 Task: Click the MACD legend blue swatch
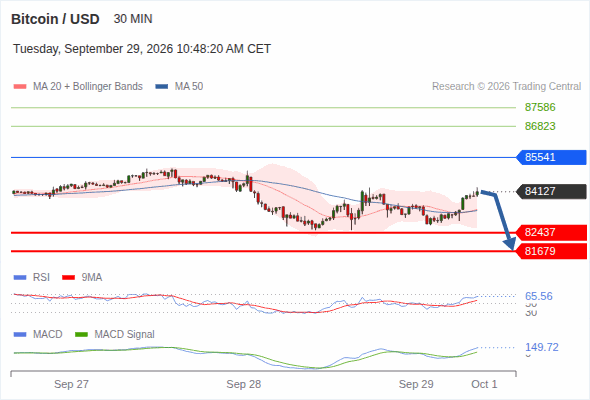[x=20, y=335]
